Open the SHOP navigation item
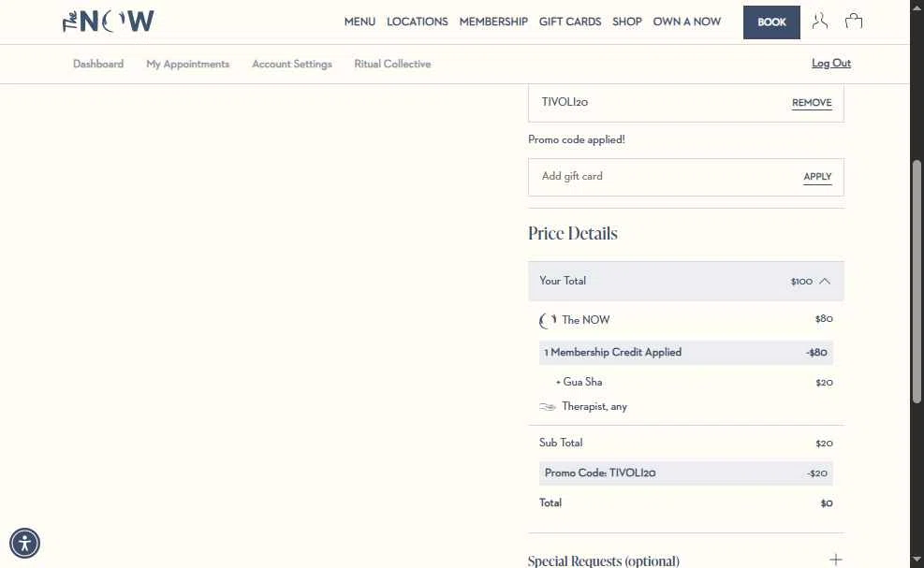The height and width of the screenshot is (568, 924). coord(627,22)
